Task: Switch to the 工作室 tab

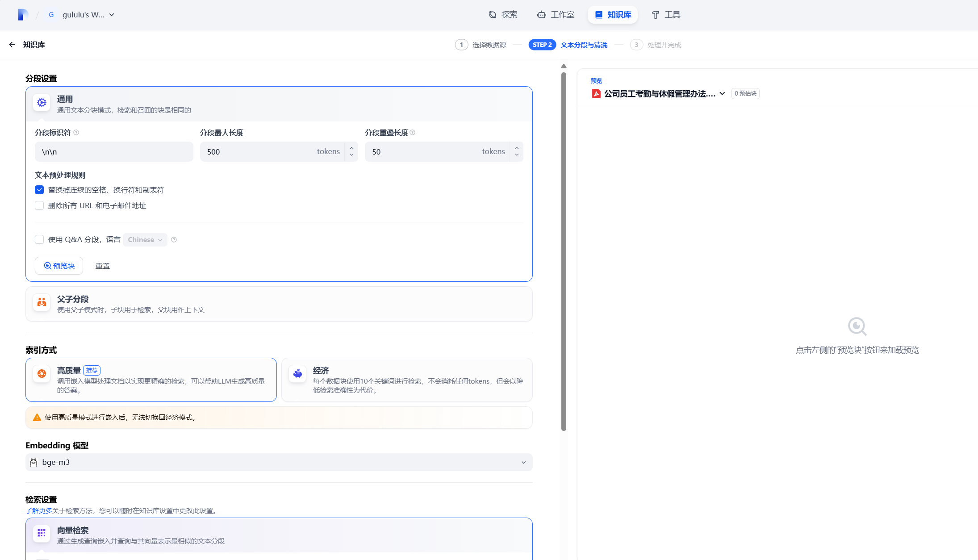Action: coord(556,15)
